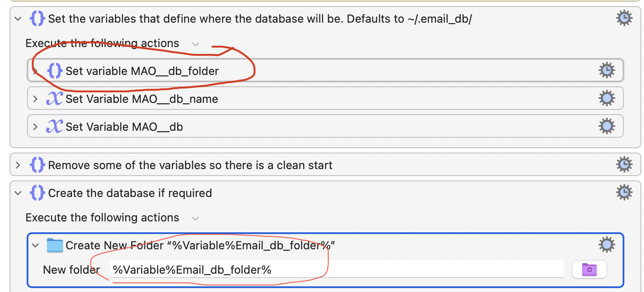Click purple folder chooser button
Image resolution: width=644 pixels, height=292 pixels.
(x=589, y=270)
